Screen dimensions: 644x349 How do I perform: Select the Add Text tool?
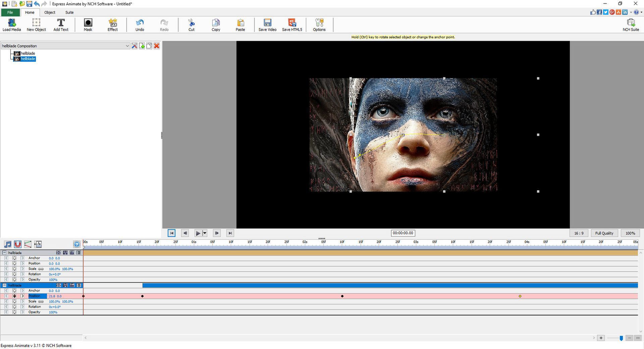[x=61, y=25]
